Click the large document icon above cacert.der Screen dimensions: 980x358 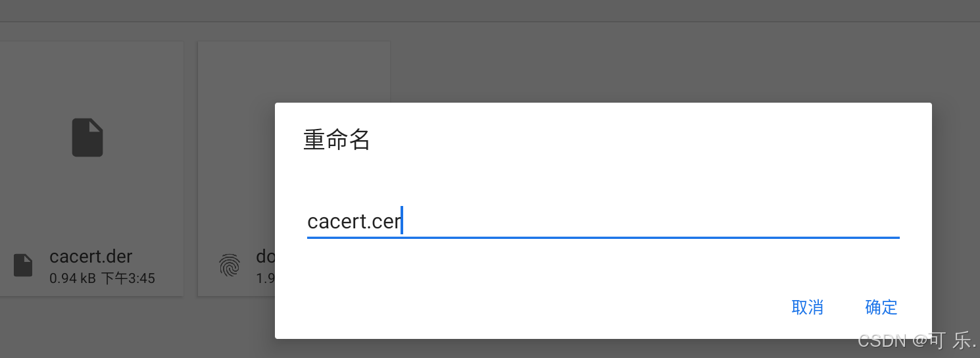[x=87, y=138]
